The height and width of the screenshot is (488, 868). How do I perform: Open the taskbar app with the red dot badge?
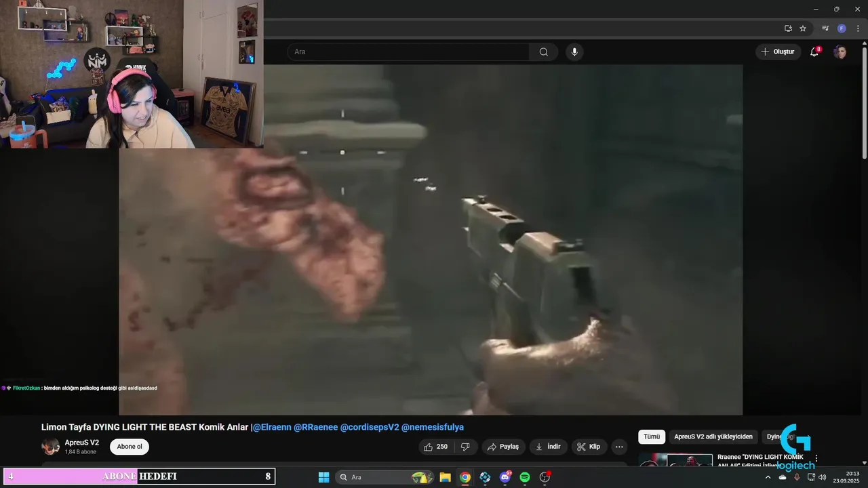(545, 477)
